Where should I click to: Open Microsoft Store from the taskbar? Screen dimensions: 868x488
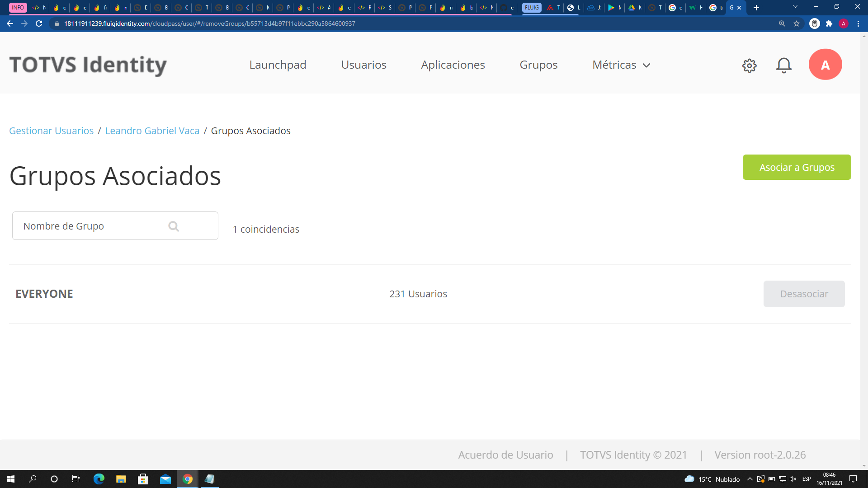(143, 479)
